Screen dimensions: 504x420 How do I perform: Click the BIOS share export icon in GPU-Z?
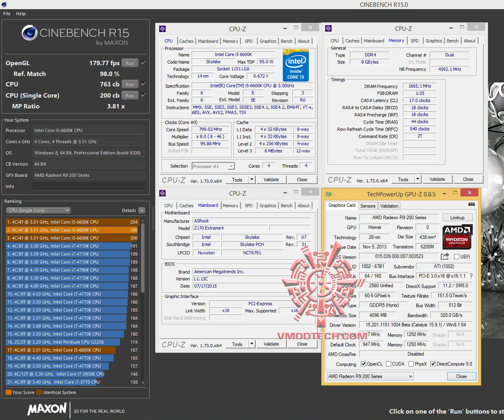tap(445, 256)
